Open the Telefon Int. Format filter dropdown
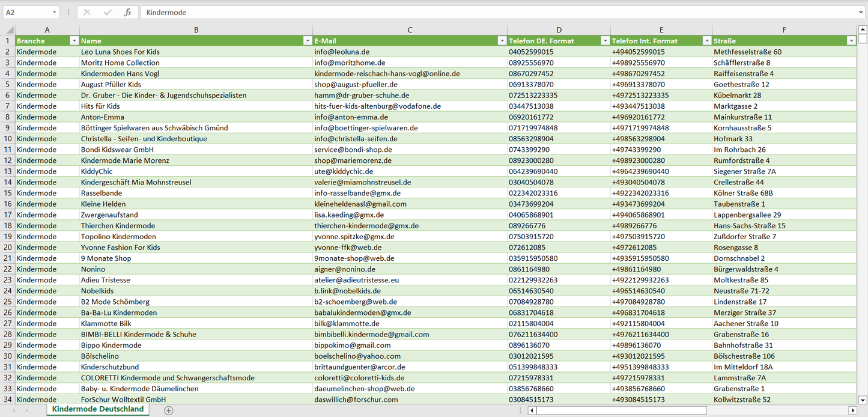This screenshot has width=868, height=417. point(706,41)
